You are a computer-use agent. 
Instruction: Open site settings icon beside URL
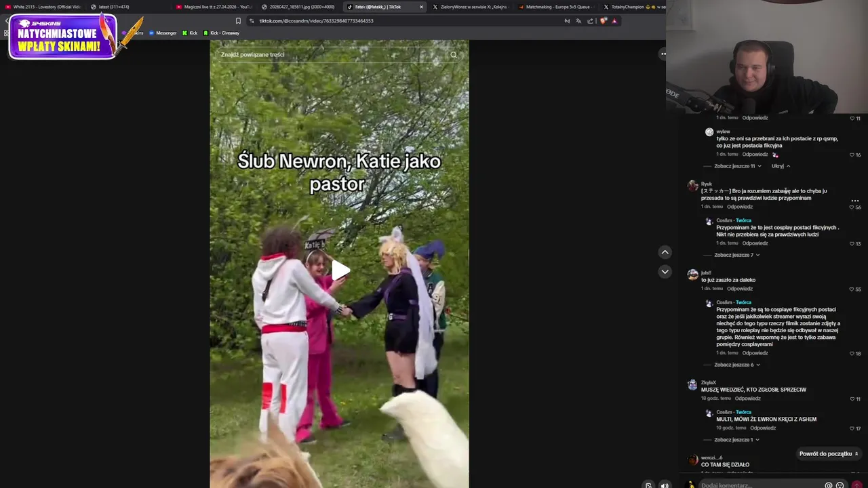tap(252, 21)
